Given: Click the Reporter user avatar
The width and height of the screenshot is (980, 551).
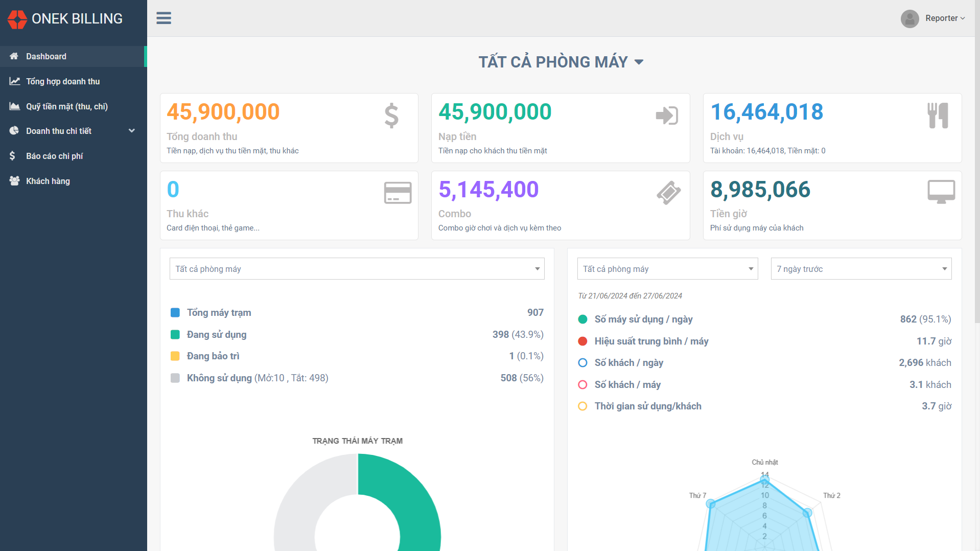Looking at the screenshot, I should 909,18.
